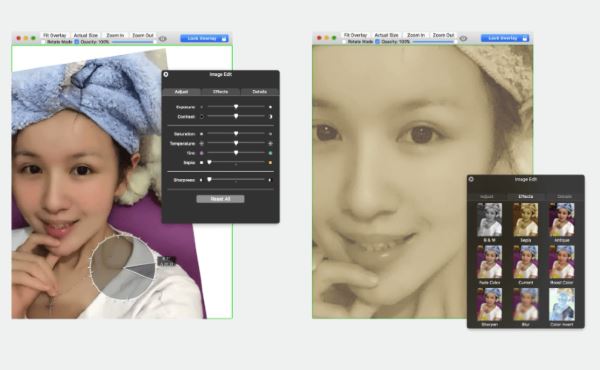Click the eye icon in left window toolbar

(x=163, y=39)
